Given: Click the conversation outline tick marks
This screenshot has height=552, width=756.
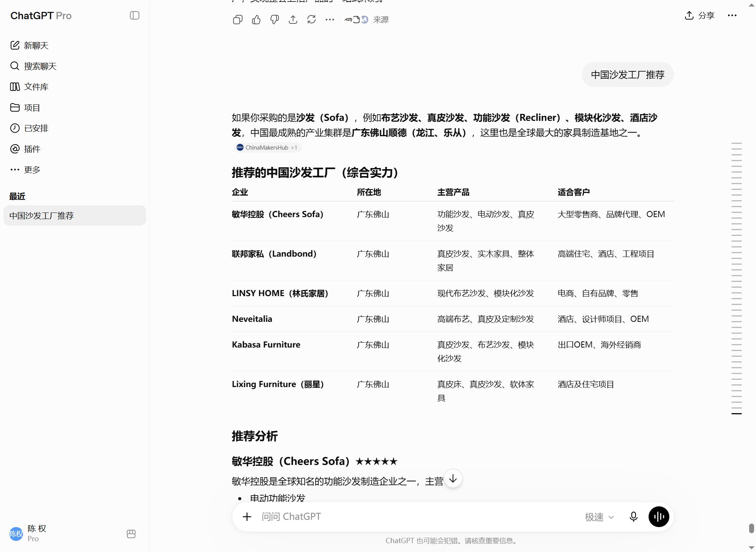Looking at the screenshot, I should [736, 278].
